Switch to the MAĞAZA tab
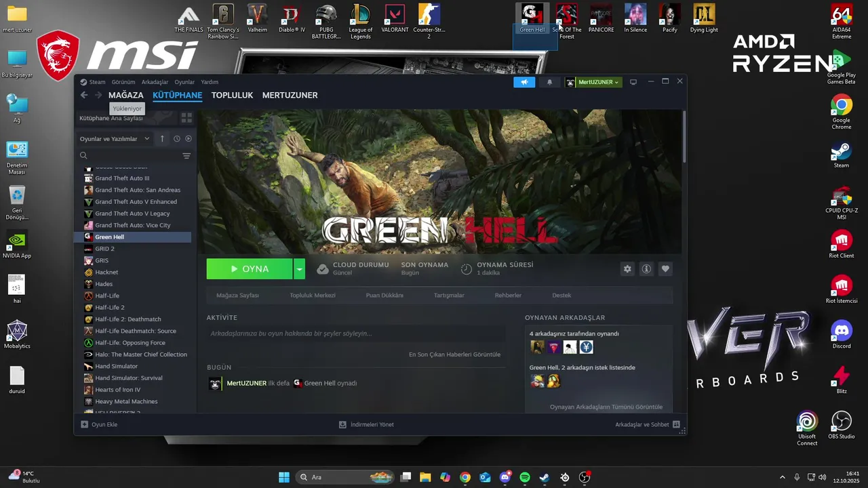This screenshot has width=868, height=488. (x=126, y=96)
